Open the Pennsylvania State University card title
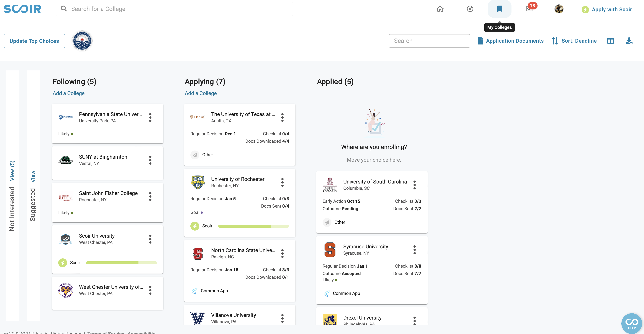This screenshot has width=644, height=334. tap(110, 114)
